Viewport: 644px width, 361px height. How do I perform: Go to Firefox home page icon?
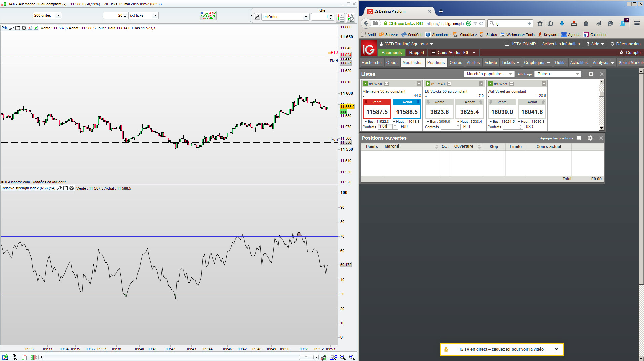(x=586, y=23)
